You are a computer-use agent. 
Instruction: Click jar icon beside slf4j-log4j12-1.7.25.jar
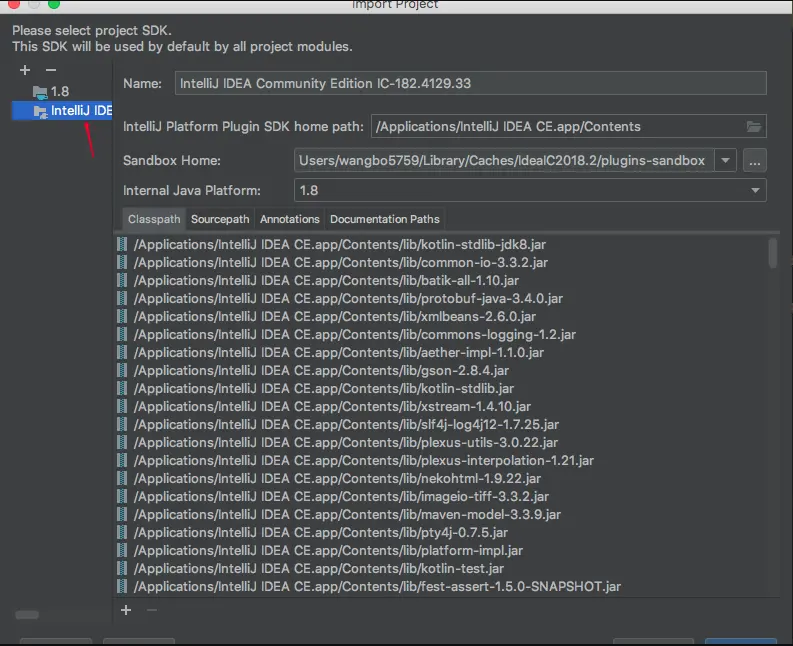122,424
